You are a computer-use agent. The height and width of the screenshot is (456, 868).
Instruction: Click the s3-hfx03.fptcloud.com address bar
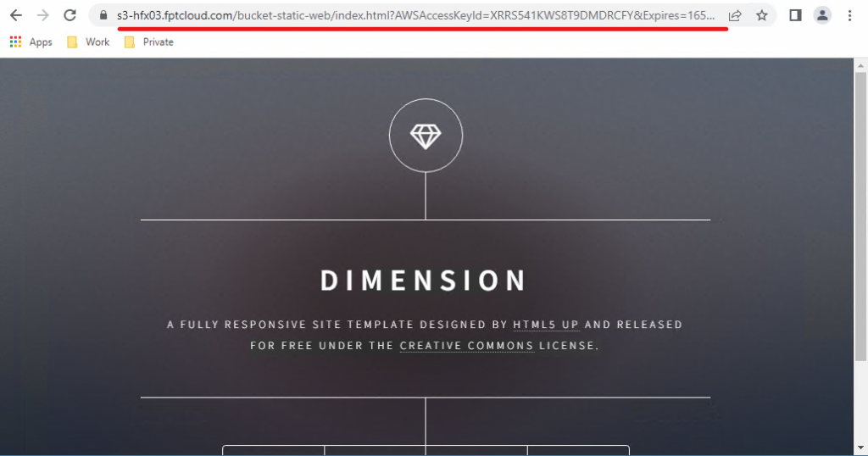[x=415, y=15]
